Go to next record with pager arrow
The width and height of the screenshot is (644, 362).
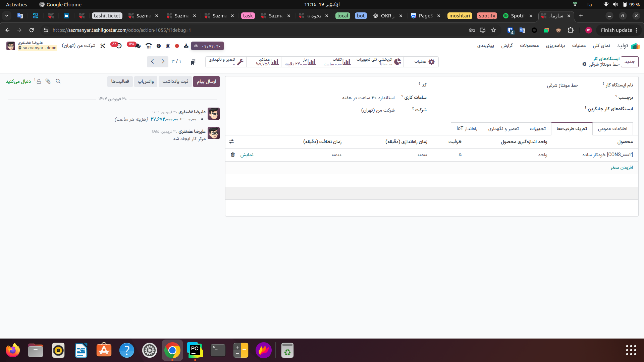pyautogui.click(x=153, y=62)
